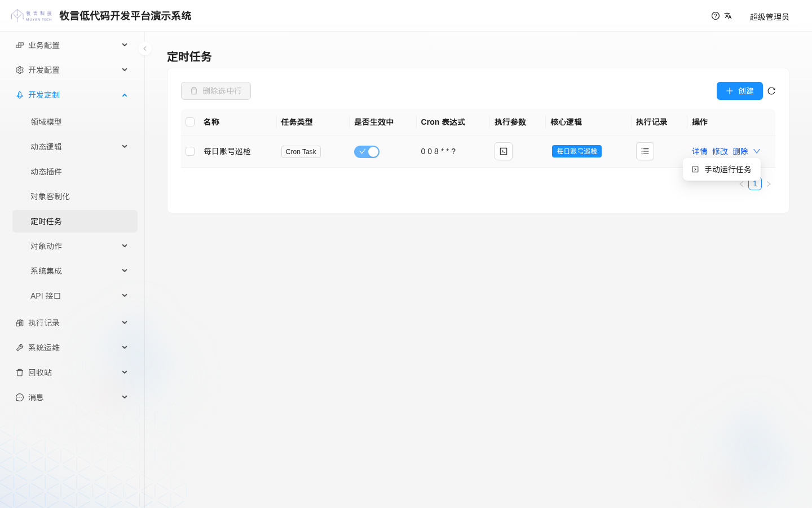Open execution records list icon
Image resolution: width=812 pixels, height=508 pixels.
645,151
